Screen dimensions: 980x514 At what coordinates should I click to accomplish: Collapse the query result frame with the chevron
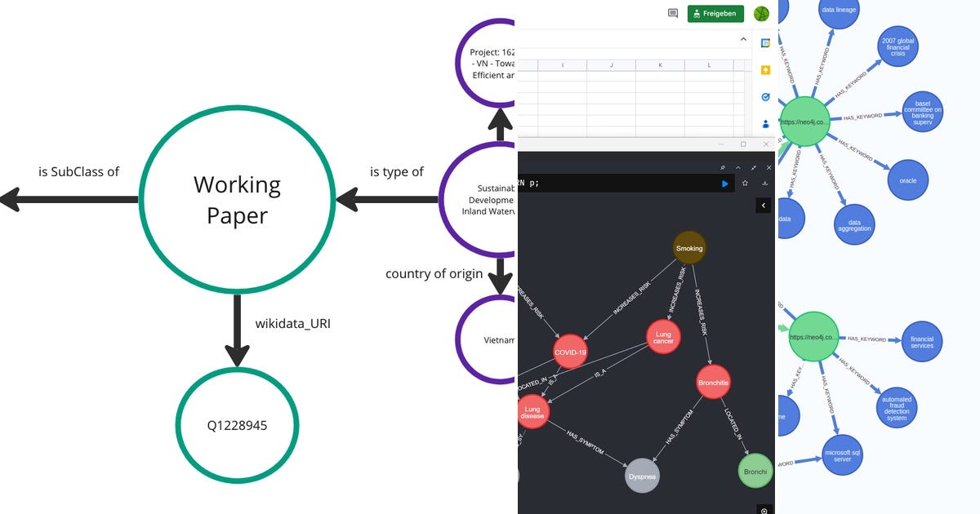(737, 167)
